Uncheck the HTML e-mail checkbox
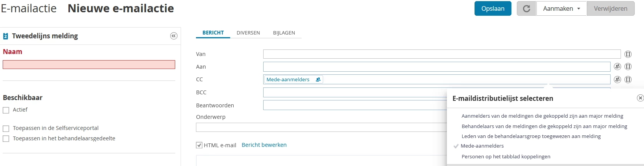This screenshot has height=166, width=644. 199,145
